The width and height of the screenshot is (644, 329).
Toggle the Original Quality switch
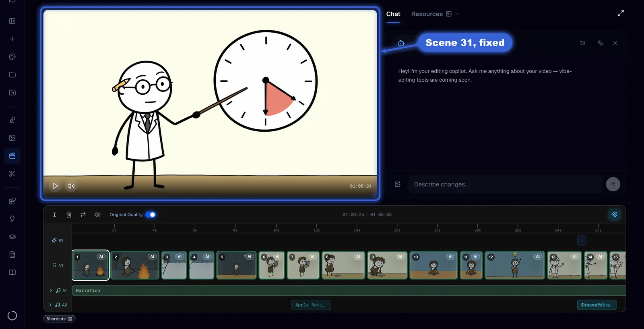point(151,215)
